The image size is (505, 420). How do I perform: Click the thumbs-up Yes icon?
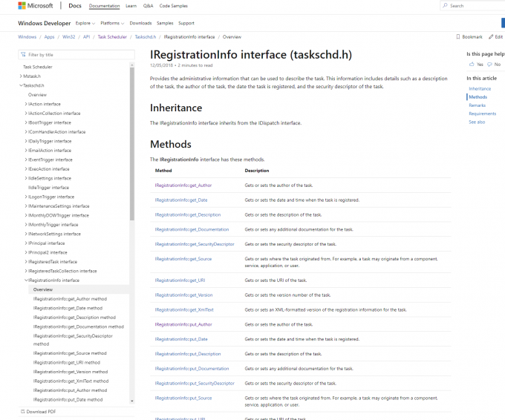[x=472, y=65]
